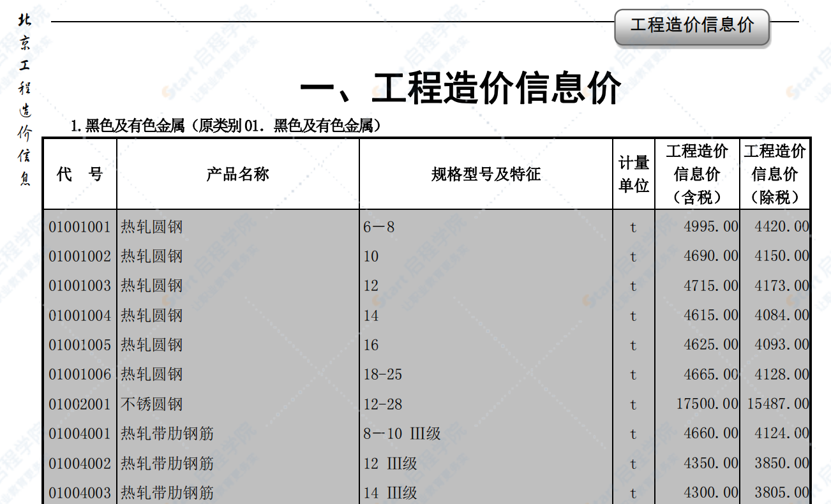The width and height of the screenshot is (831, 504).
Task: Select code cell 01001005
Action: [x=80, y=345]
